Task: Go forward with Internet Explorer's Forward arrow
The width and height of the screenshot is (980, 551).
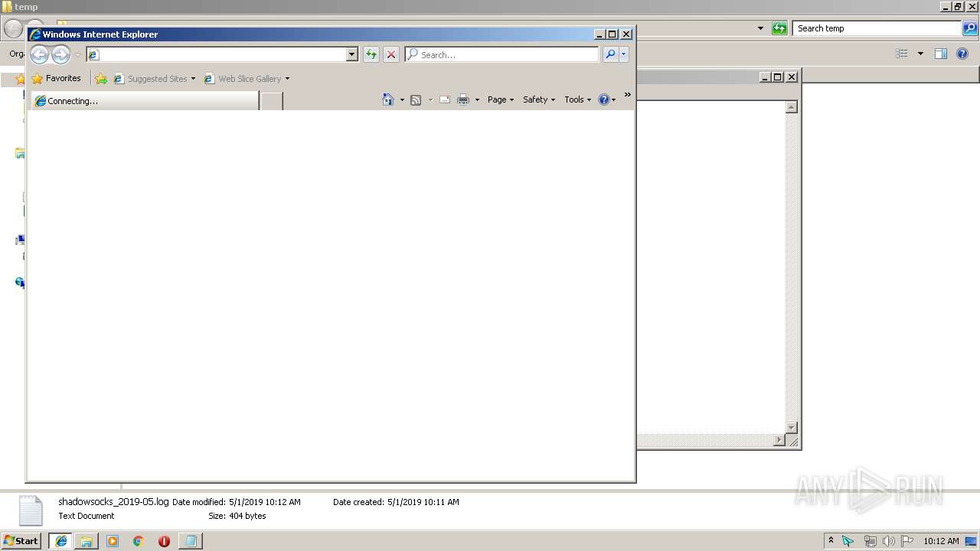Action: (x=60, y=54)
